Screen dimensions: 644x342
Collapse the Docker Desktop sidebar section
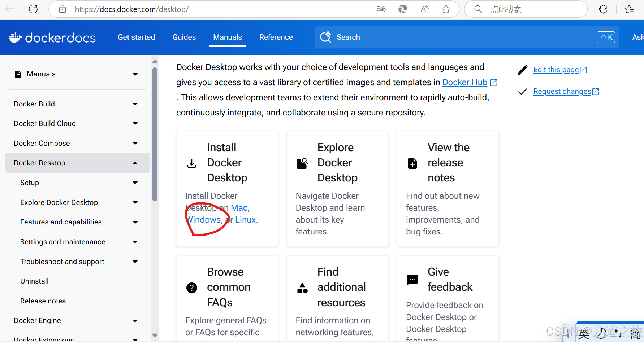coord(135,163)
